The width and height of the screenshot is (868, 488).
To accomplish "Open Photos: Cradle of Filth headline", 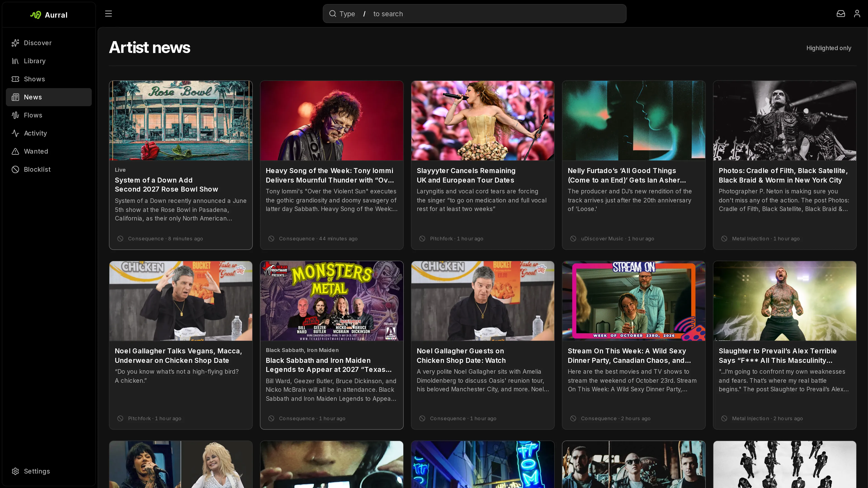I will (783, 175).
